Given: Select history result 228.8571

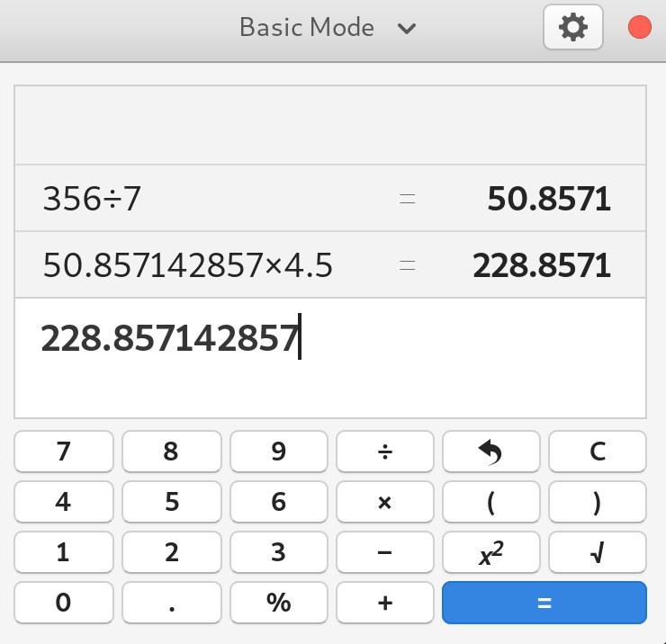Looking at the screenshot, I should click(x=542, y=265).
